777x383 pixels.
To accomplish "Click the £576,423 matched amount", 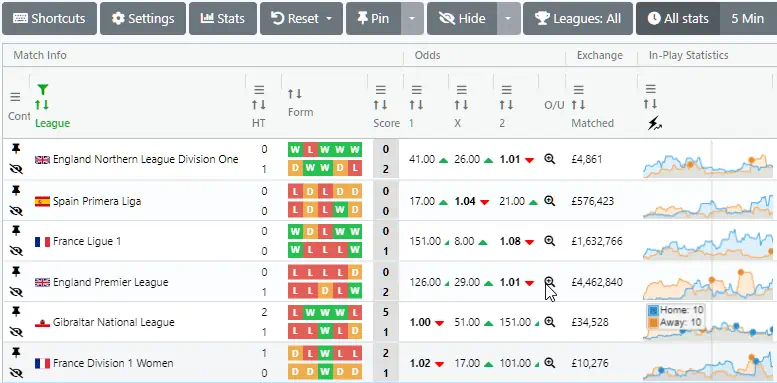I will click(x=592, y=201).
